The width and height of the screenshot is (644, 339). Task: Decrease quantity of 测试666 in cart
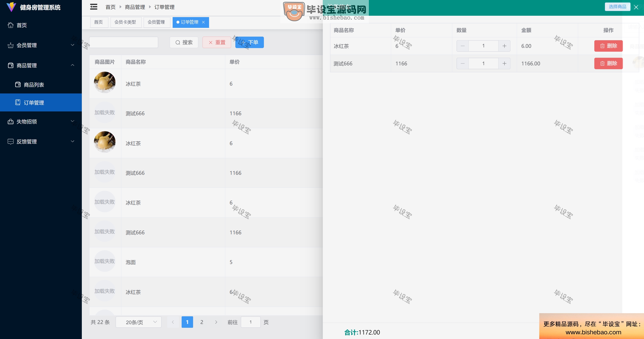click(x=463, y=63)
